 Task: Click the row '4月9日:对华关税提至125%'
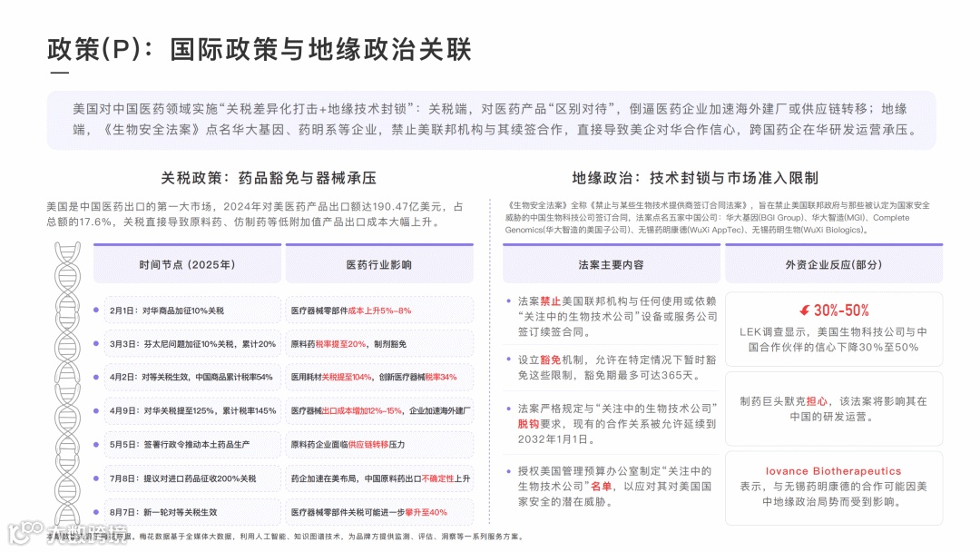[x=192, y=410]
